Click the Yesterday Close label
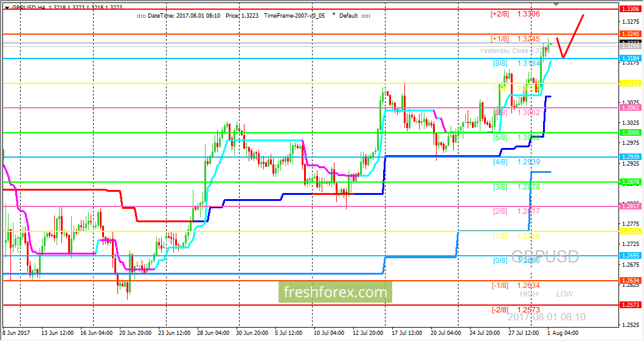Image resolution: width=644 pixels, height=341 pixels. point(504,51)
